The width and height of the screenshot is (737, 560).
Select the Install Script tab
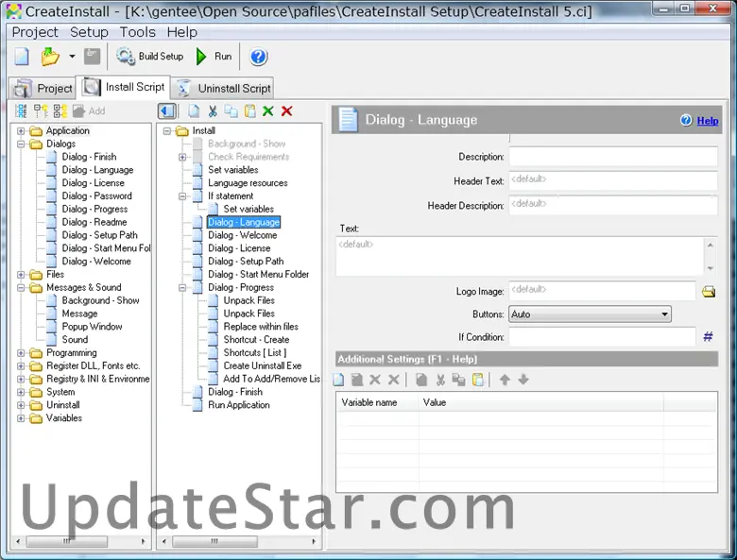[x=123, y=87]
